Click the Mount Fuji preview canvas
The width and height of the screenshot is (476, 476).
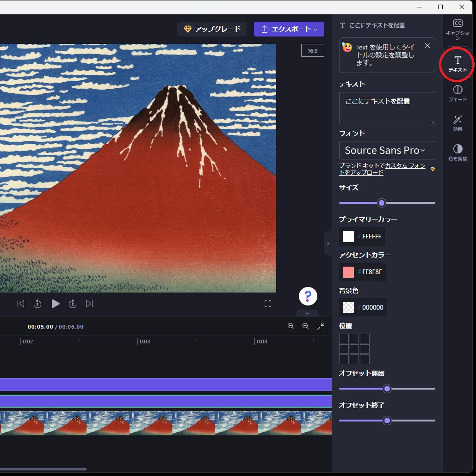[x=138, y=168]
